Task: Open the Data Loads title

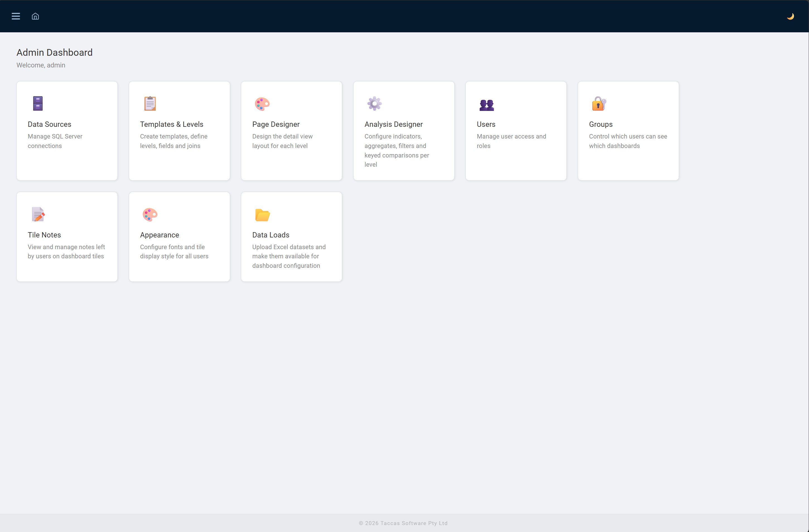Action: click(x=271, y=235)
